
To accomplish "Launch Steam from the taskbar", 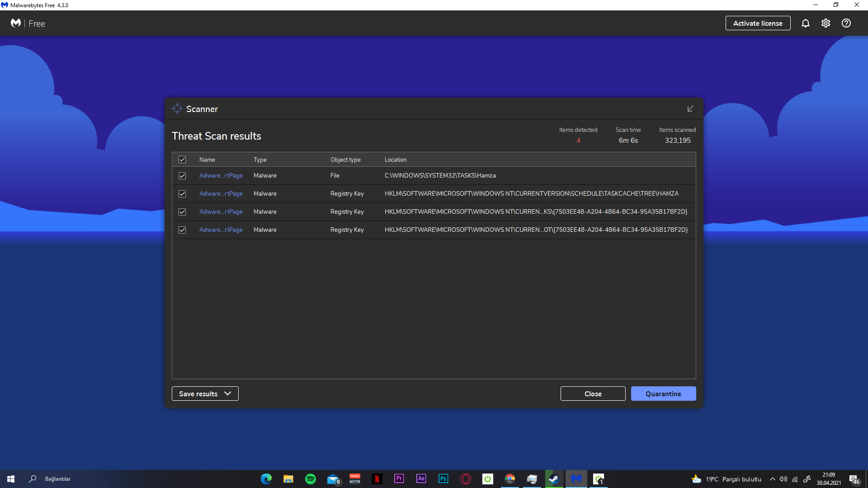I will 554,479.
